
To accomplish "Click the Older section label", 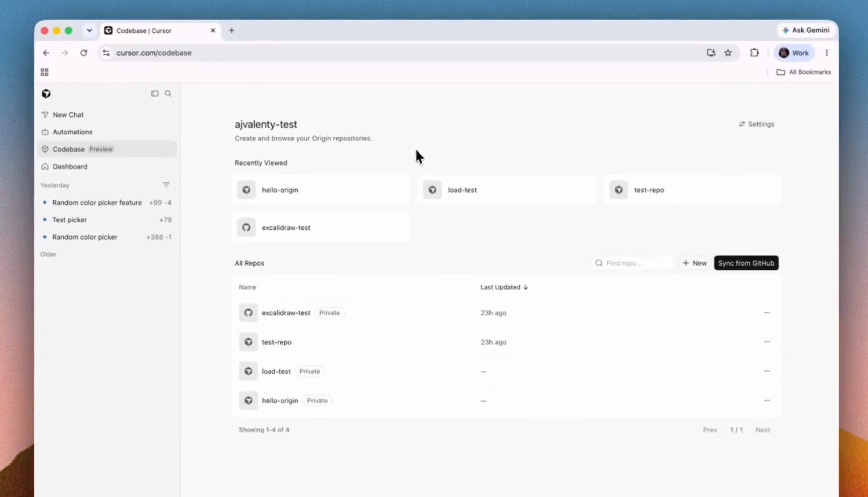I will [49, 254].
